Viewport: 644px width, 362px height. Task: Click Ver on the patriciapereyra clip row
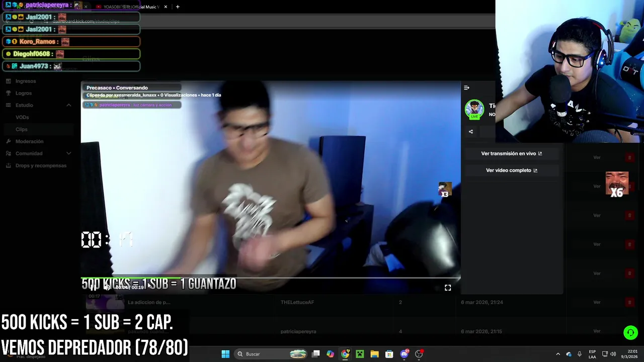[x=597, y=331]
